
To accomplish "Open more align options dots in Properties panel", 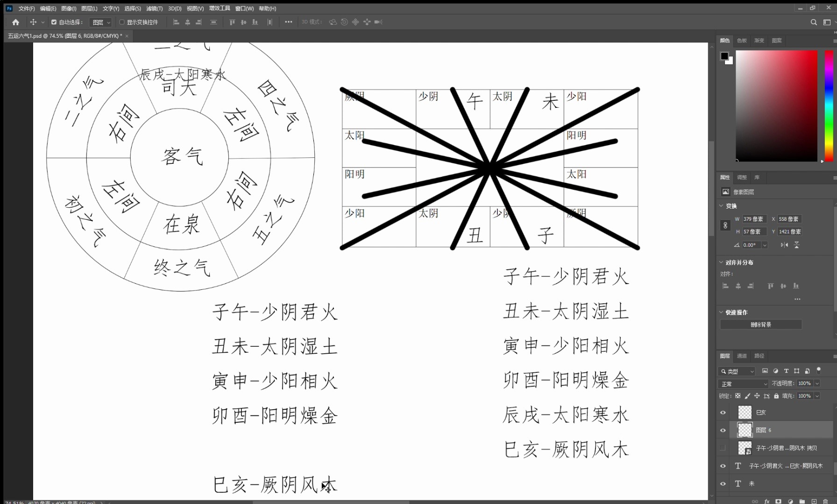I will click(797, 299).
